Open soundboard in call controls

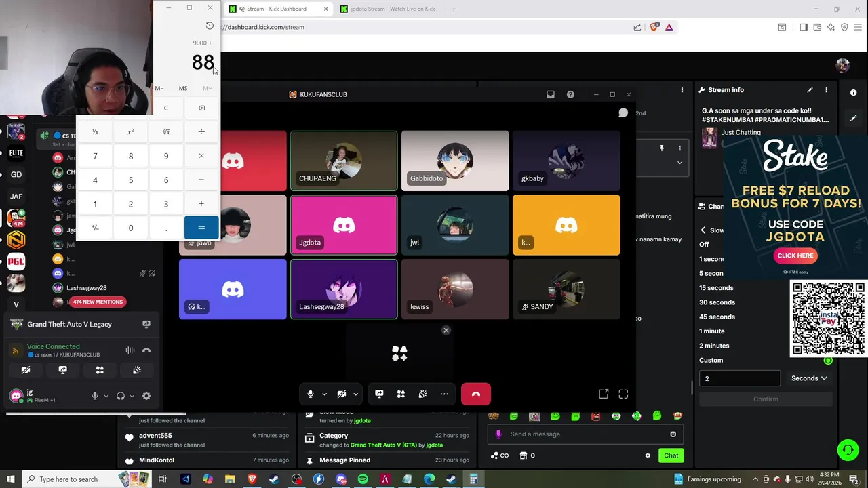[x=422, y=394]
